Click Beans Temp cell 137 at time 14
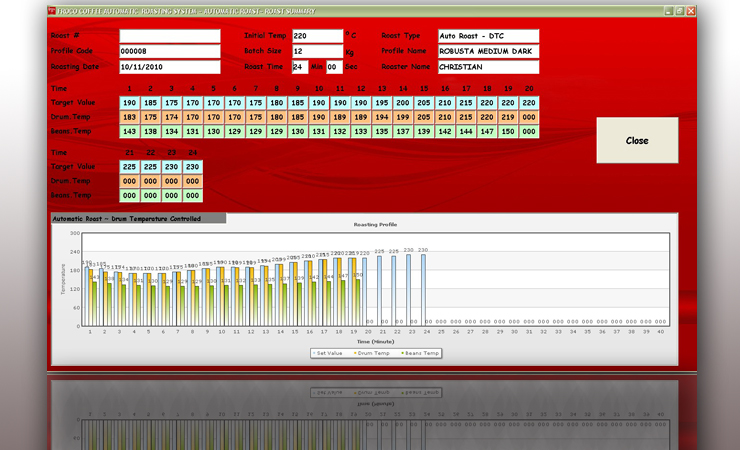 click(403, 131)
